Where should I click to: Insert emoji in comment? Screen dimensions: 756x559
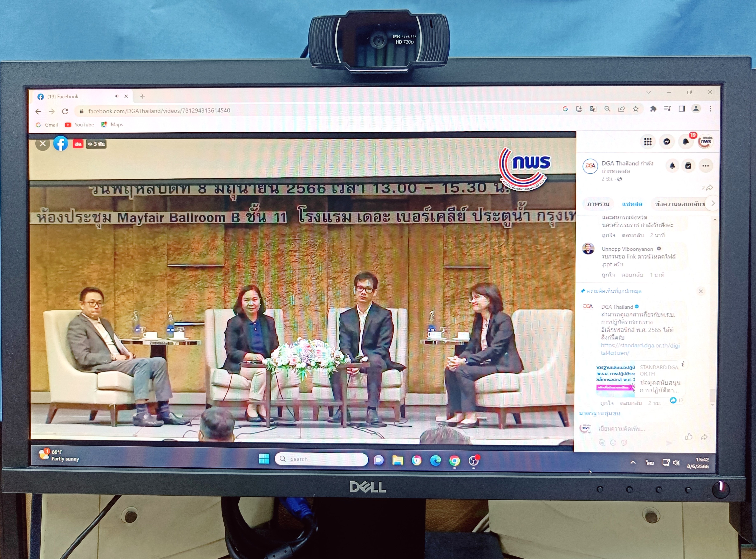pyautogui.click(x=613, y=443)
